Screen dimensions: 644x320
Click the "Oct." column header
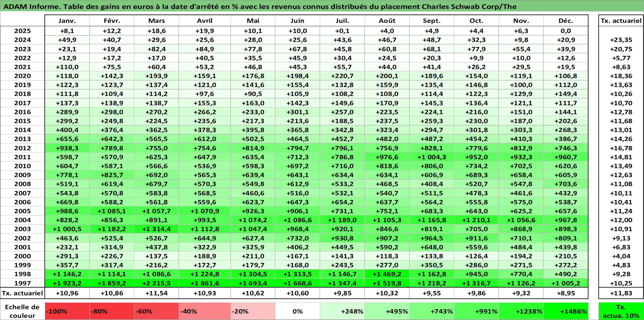click(476, 21)
